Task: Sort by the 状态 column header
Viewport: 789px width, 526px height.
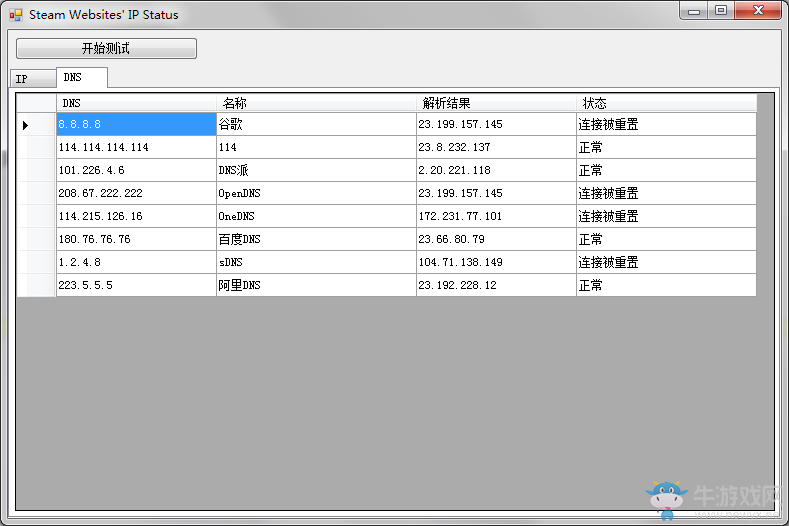Action: pos(667,103)
